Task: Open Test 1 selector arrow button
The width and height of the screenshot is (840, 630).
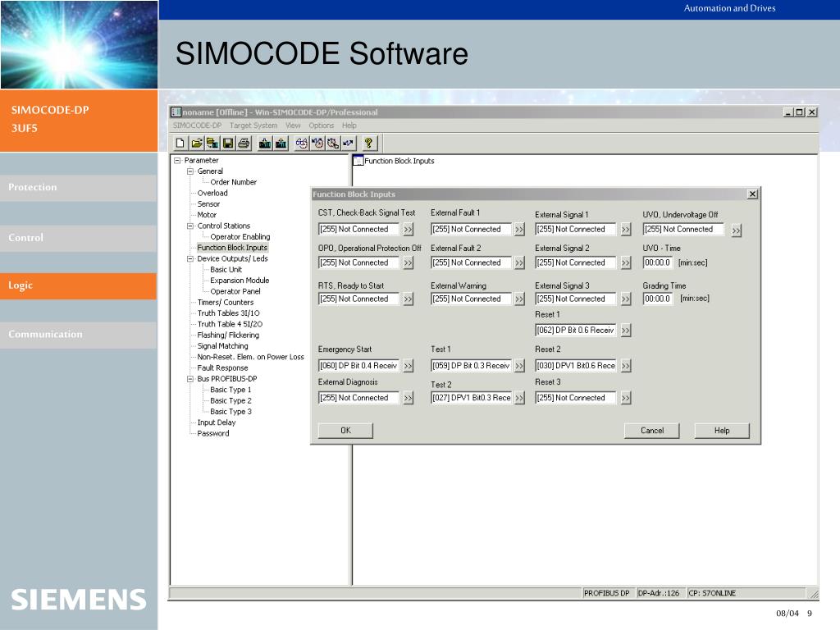Action: pyautogui.click(x=519, y=366)
